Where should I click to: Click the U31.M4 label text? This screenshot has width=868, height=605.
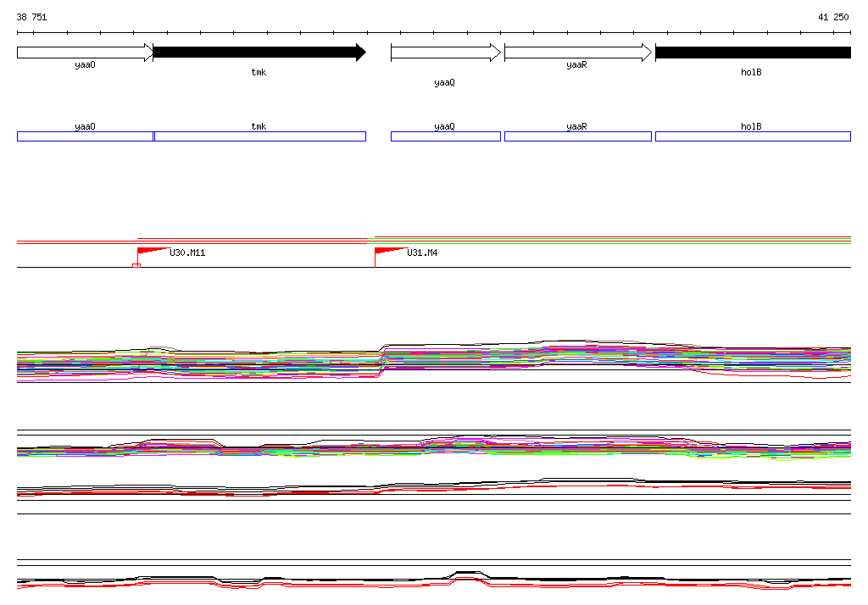tap(422, 253)
